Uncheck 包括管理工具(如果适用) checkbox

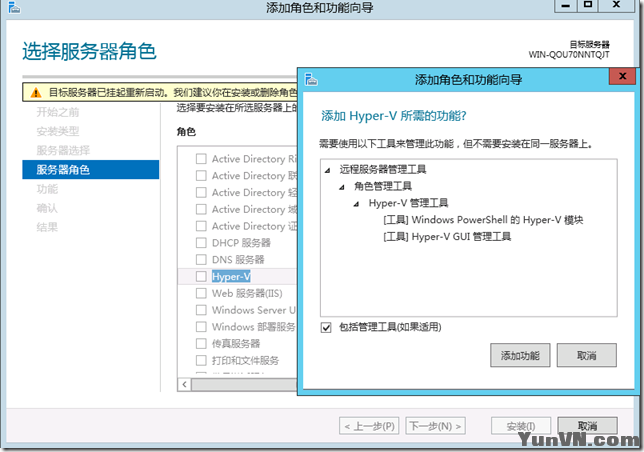(326, 327)
